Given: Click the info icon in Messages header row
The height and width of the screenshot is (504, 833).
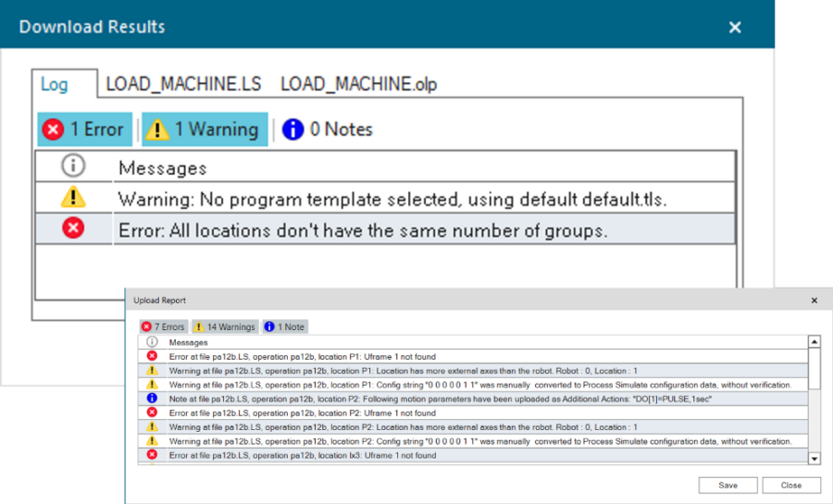Looking at the screenshot, I should [x=72, y=166].
